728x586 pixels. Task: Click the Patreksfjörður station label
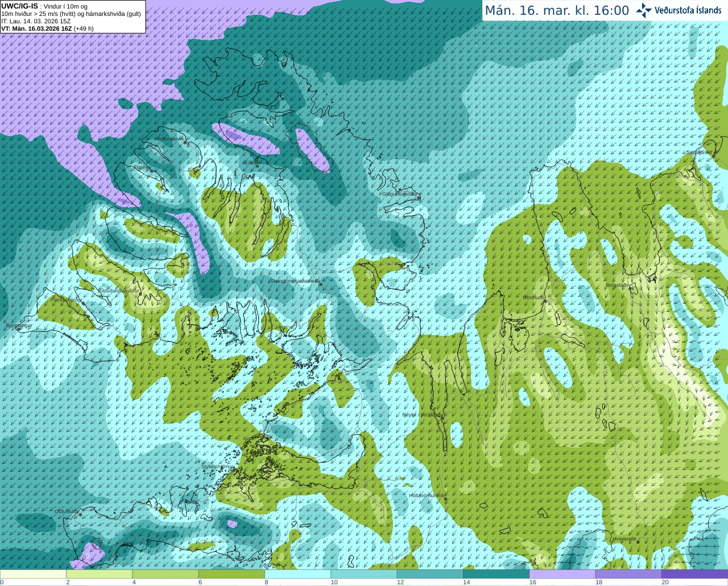click(x=67, y=299)
